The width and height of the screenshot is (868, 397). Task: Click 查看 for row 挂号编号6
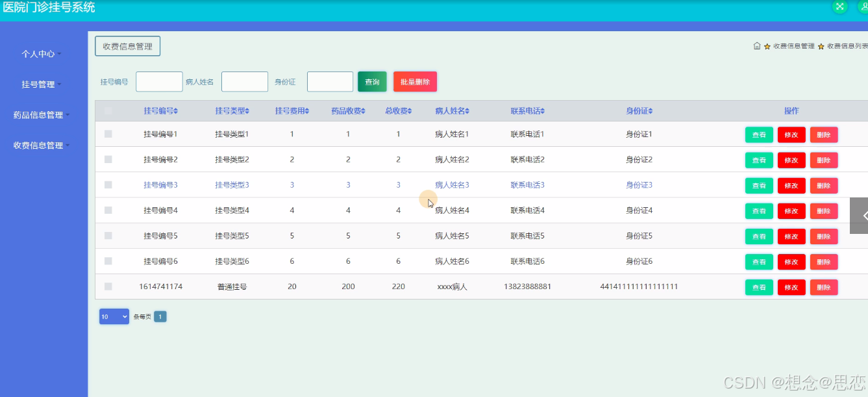pyautogui.click(x=759, y=262)
